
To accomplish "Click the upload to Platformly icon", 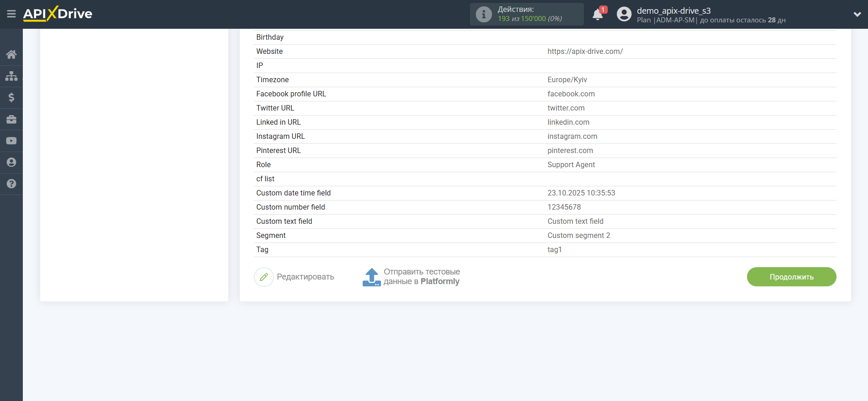I will tap(372, 277).
